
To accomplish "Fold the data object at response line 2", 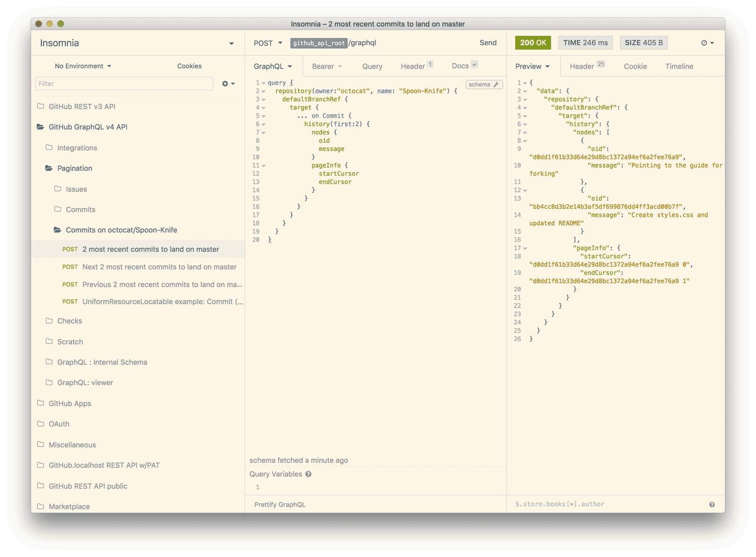I will tap(525, 91).
